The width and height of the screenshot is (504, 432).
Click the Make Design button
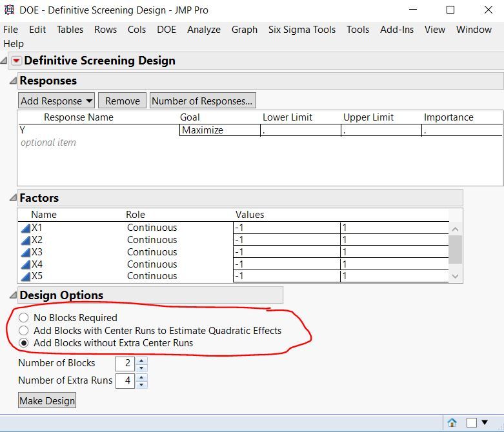(47, 400)
